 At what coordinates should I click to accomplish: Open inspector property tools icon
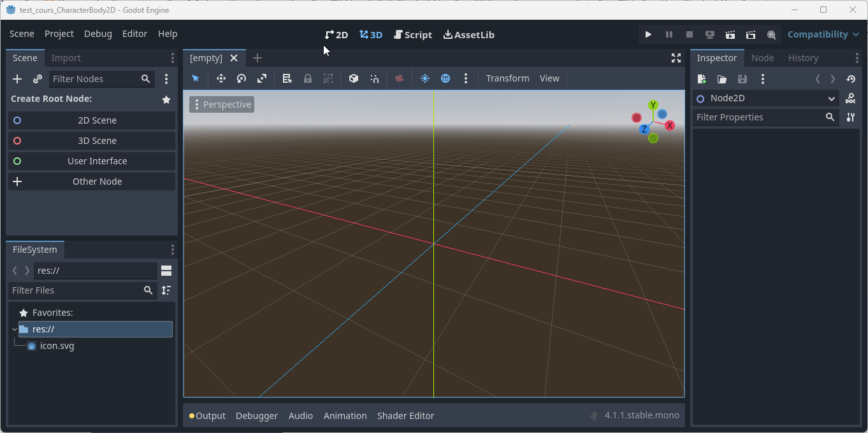click(x=851, y=117)
